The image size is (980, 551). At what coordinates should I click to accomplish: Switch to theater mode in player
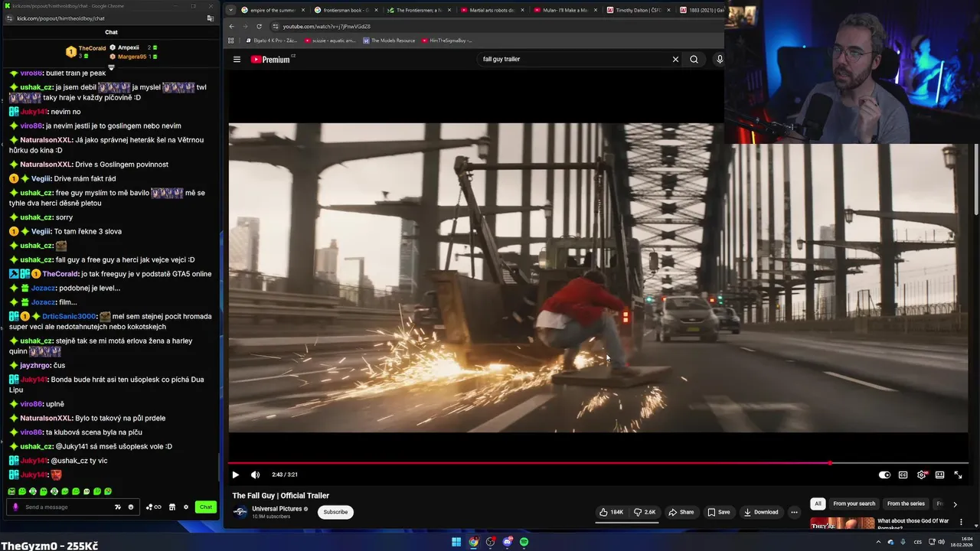(x=939, y=474)
